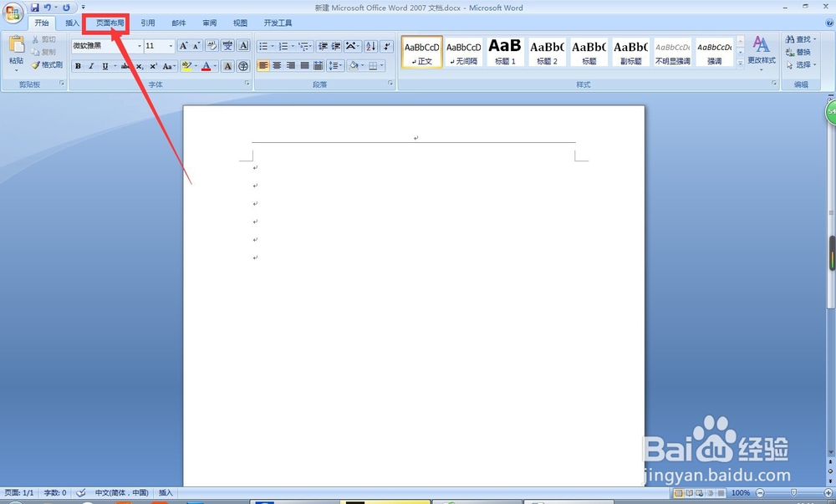
Task: Switch to the 邮件 (Mailings) tab
Action: click(179, 23)
